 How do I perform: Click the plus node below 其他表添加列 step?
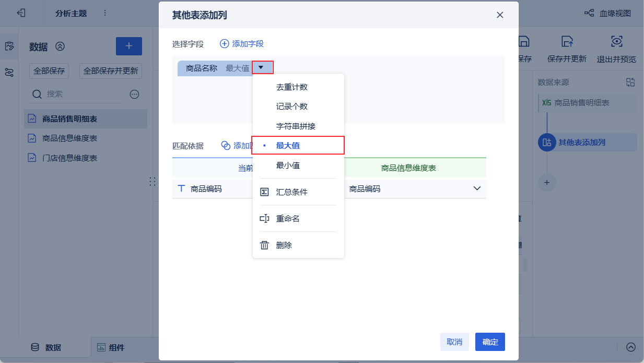coord(547,183)
